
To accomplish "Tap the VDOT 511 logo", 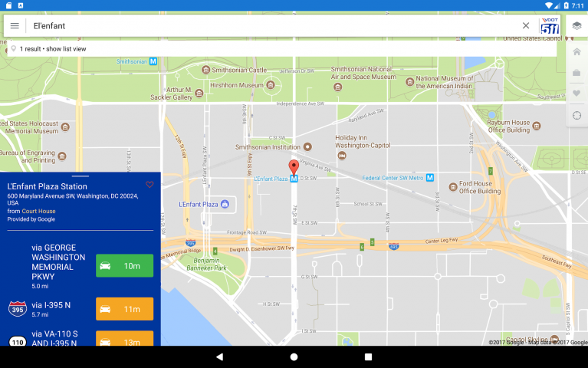I will pyautogui.click(x=550, y=25).
